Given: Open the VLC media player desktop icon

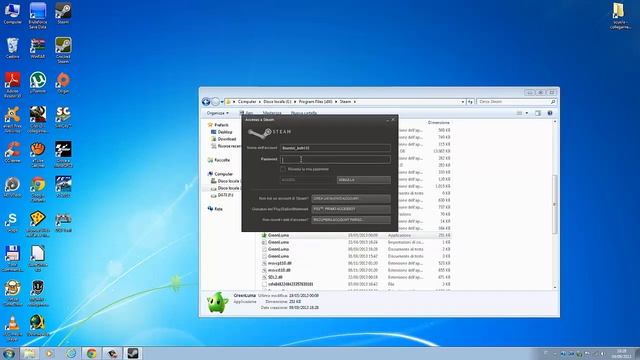Looking at the screenshot, I should (x=12, y=328).
